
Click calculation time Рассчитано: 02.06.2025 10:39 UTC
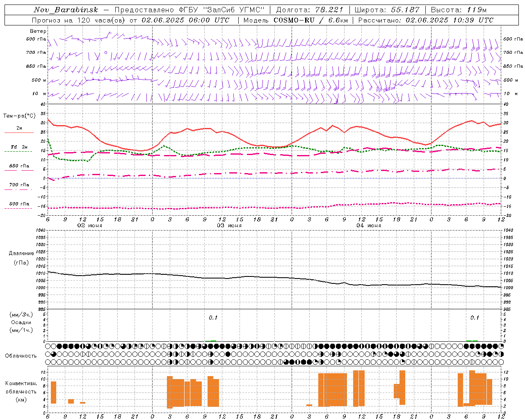click(426, 20)
